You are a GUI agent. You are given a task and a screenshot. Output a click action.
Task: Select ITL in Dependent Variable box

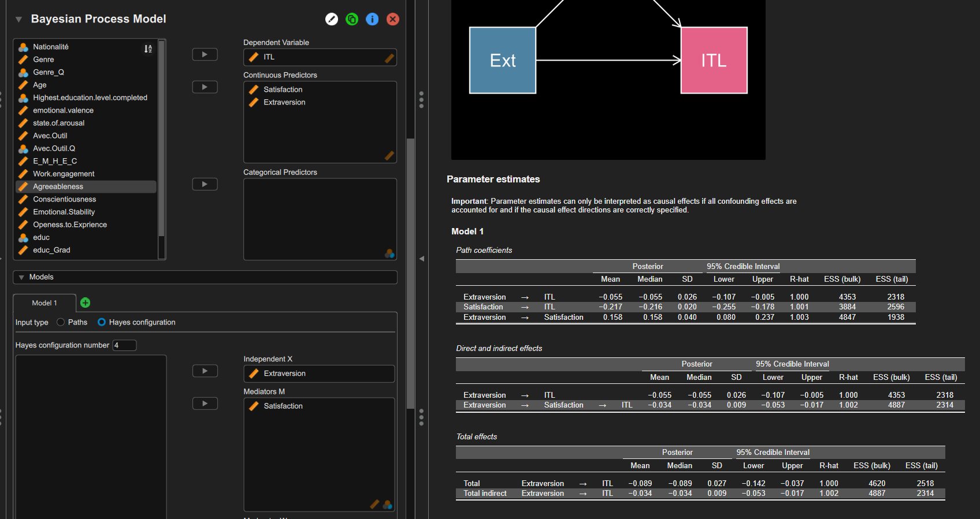[x=320, y=57]
